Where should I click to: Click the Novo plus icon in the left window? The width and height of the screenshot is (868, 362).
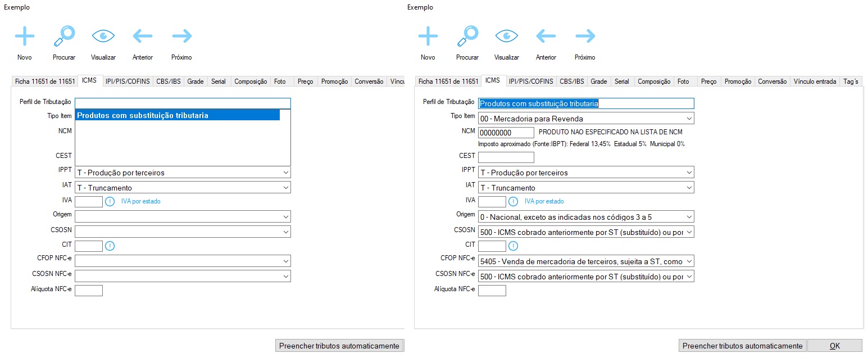(x=24, y=37)
